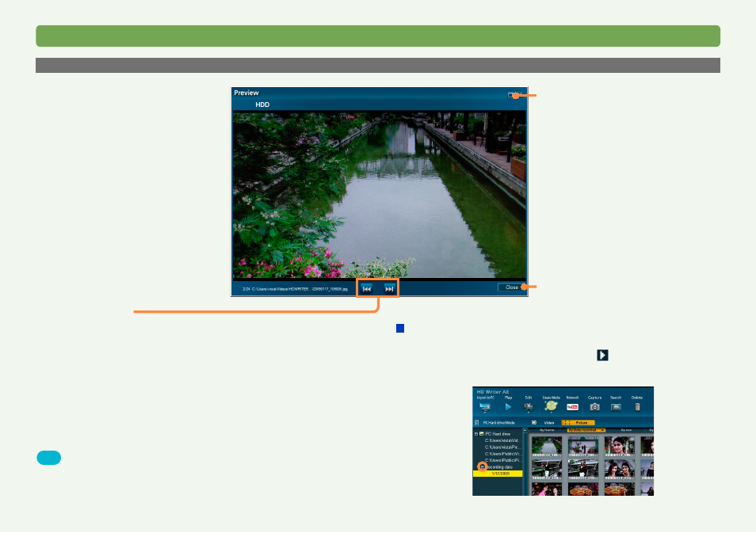This screenshot has width=756, height=533.
Task: Switch to the Picture tab
Action: point(578,423)
